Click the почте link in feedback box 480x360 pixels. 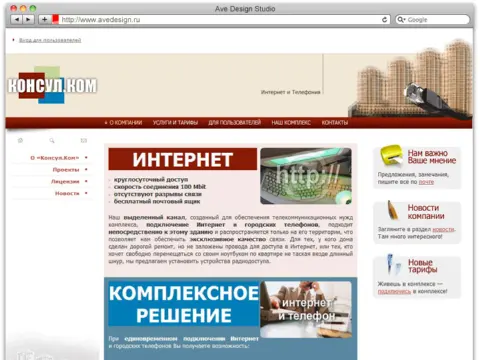coord(426,182)
